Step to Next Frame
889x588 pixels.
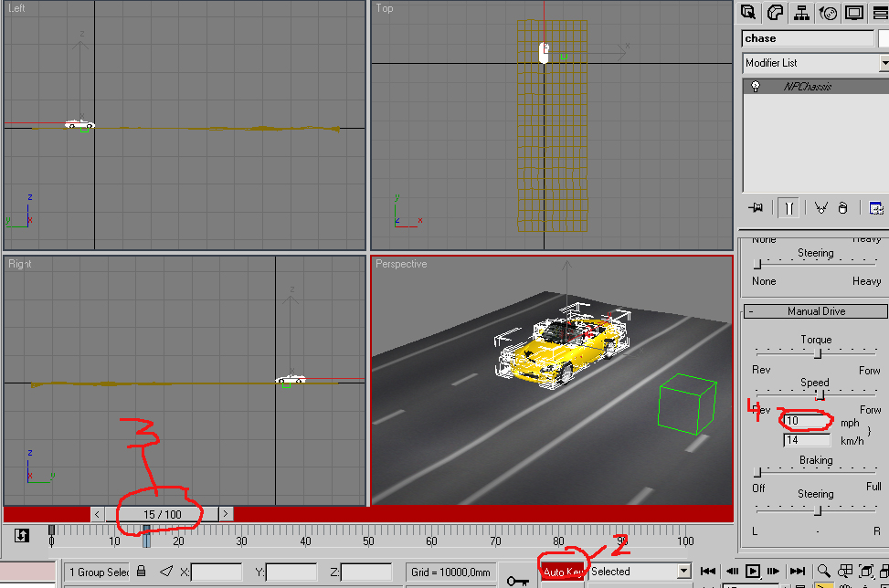(773, 571)
